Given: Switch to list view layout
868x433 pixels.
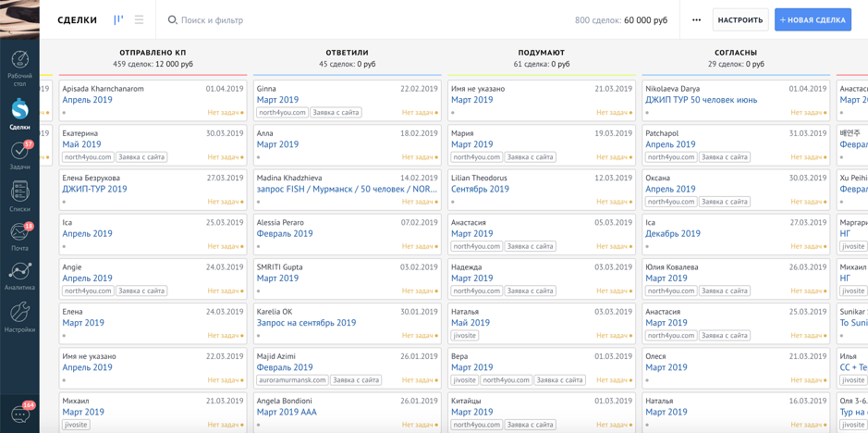Looking at the screenshot, I should click(140, 19).
